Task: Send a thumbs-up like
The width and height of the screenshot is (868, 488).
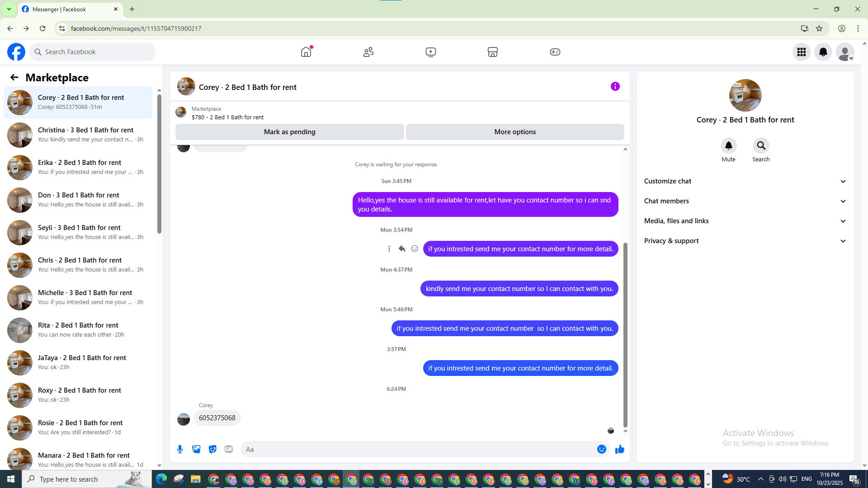Action: (x=619, y=449)
